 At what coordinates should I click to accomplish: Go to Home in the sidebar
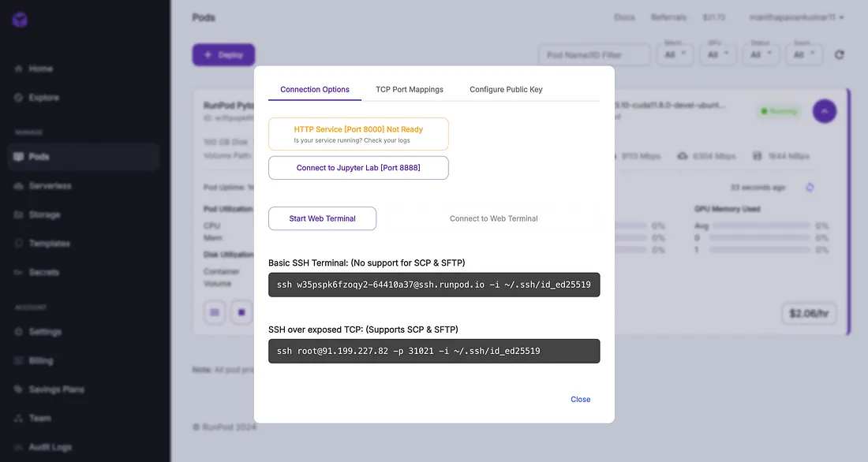[x=40, y=69]
